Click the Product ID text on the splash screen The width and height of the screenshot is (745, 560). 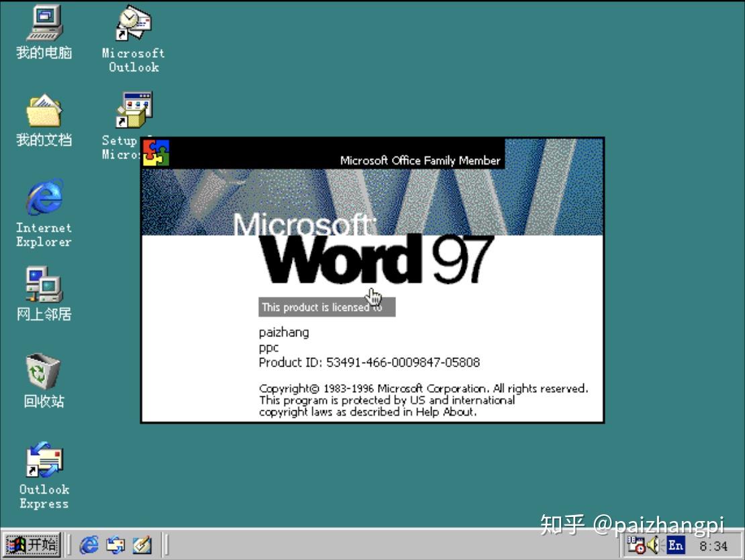click(368, 362)
